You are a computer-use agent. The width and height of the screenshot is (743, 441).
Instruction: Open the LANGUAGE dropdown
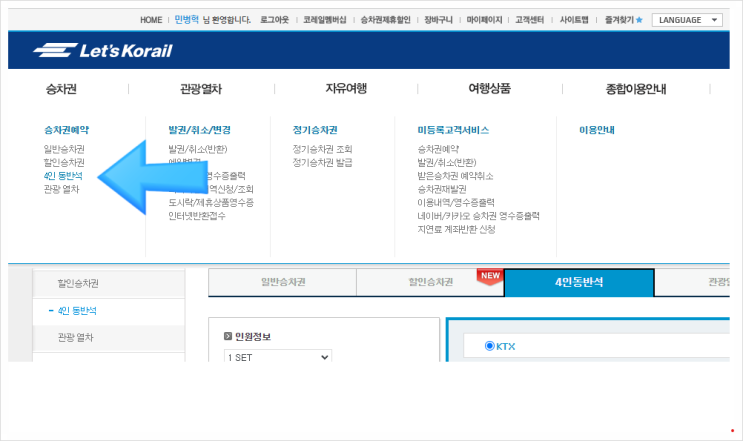pyautogui.click(x=687, y=20)
